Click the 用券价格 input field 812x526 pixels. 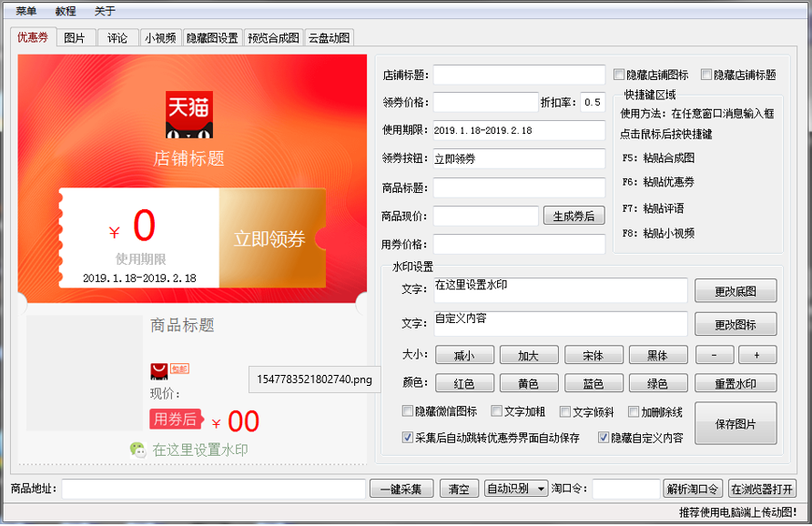[x=519, y=244]
